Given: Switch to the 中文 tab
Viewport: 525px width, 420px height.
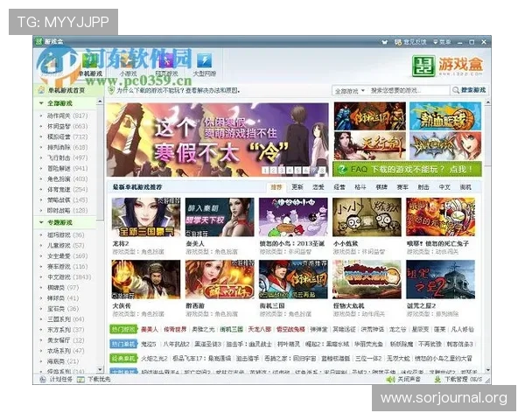Looking at the screenshot, I should 444,187.
